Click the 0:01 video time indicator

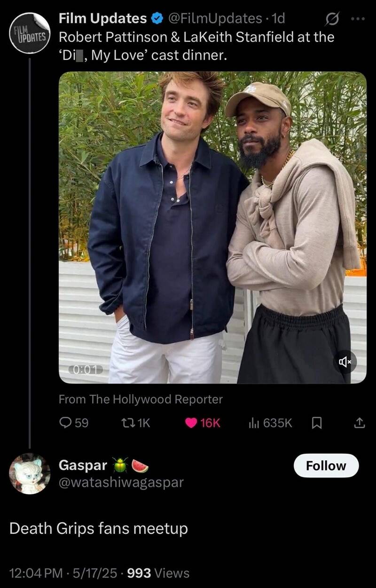point(85,369)
